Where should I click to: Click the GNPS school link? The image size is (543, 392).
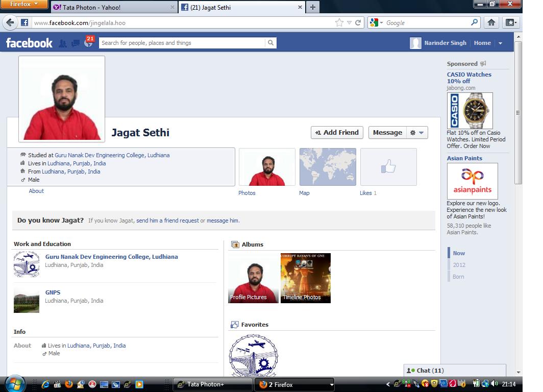[x=53, y=292]
